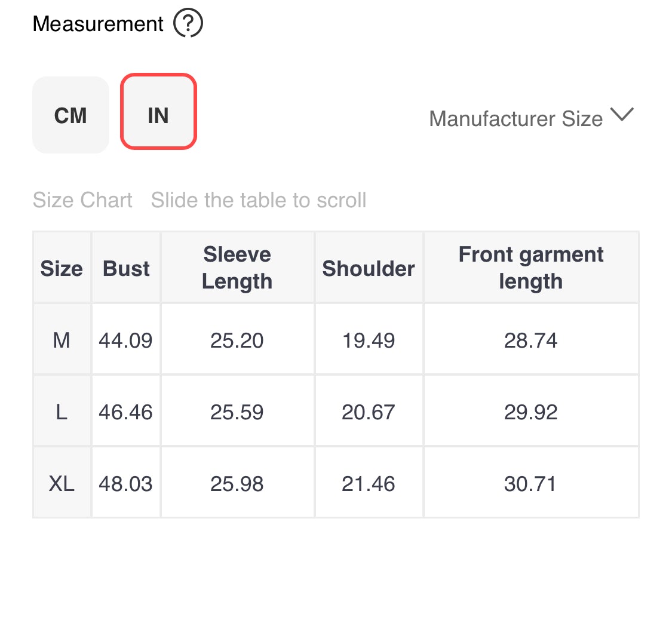Select the IN unit toggle
672x629 pixels.
click(x=158, y=111)
